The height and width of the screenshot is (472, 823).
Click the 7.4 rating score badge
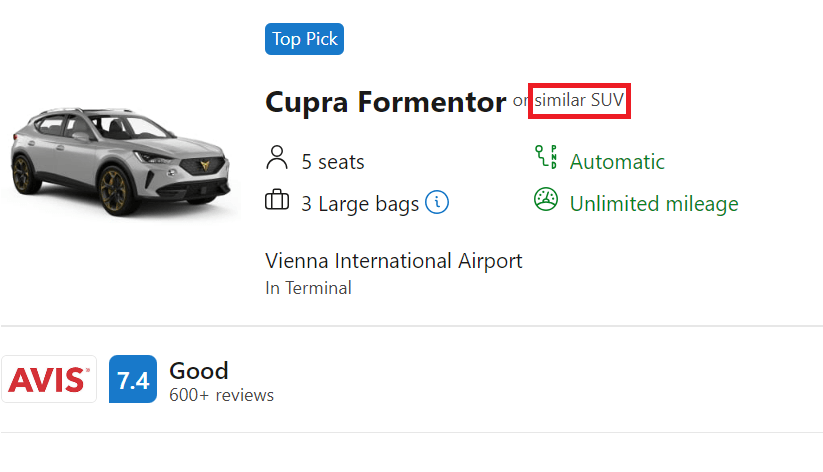tap(133, 380)
